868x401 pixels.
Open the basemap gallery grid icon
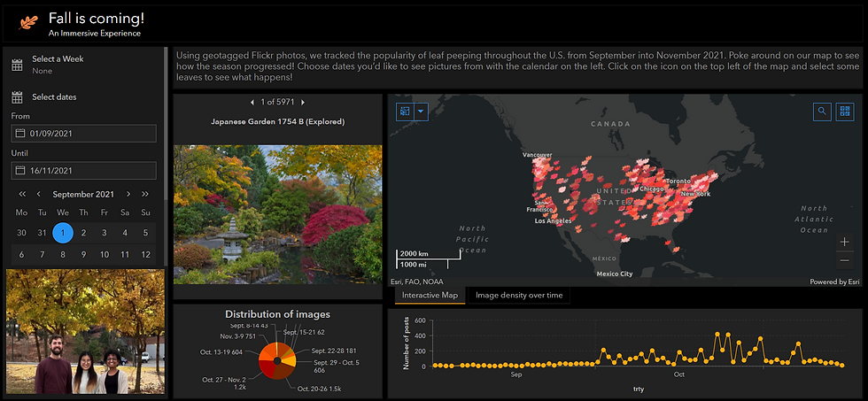point(845,112)
